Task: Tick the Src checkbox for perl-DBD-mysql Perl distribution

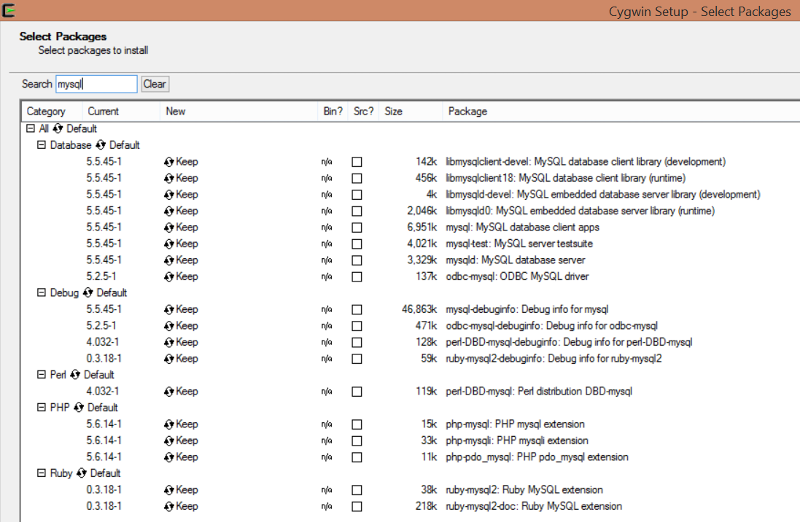Action: [x=357, y=391]
